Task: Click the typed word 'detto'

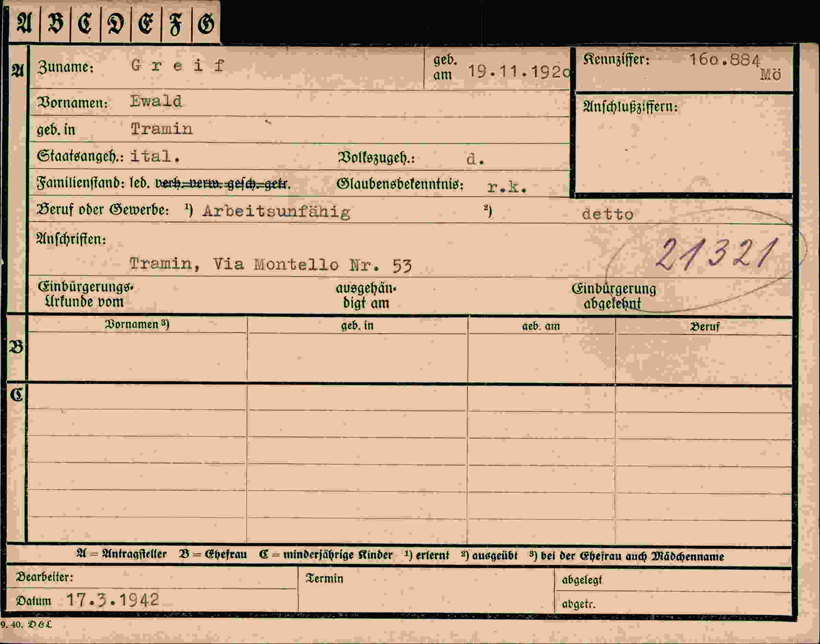Action: coord(607,214)
